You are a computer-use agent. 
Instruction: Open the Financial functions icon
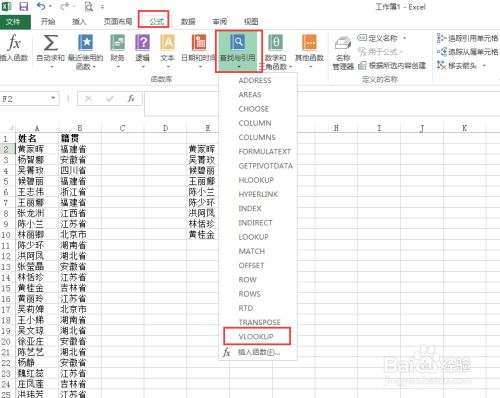tap(117, 43)
